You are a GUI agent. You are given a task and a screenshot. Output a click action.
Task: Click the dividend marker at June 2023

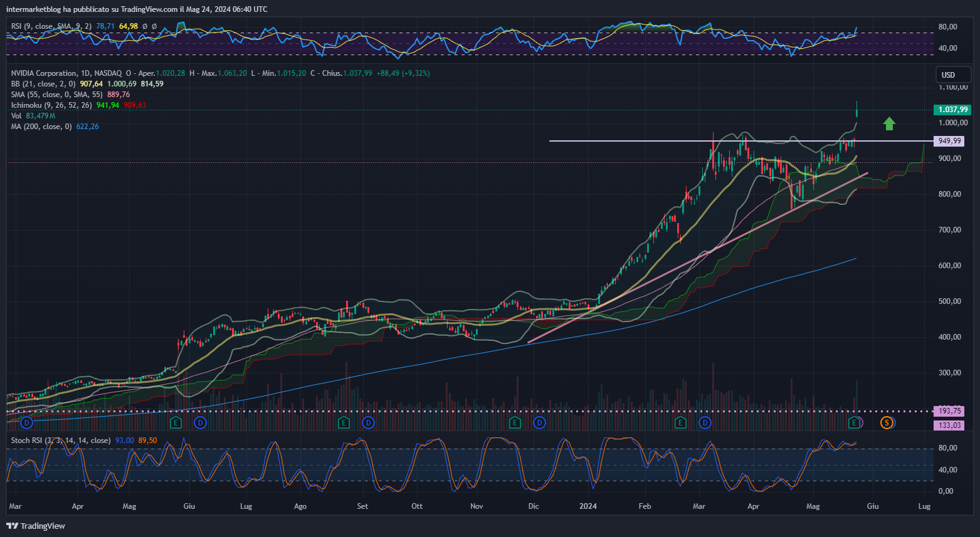coord(200,423)
